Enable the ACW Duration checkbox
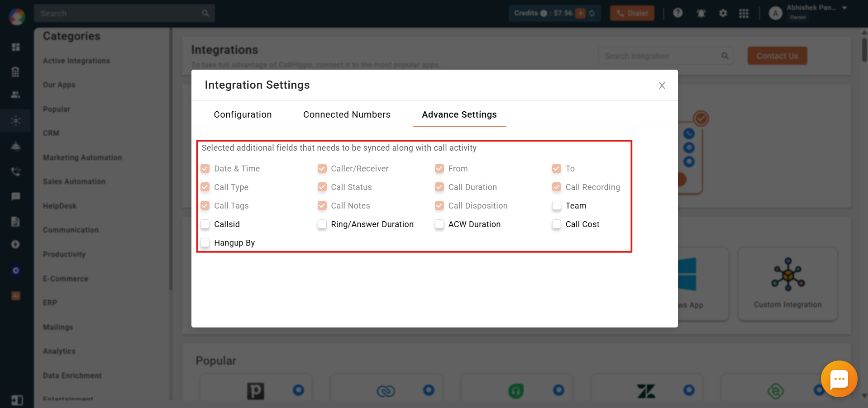Screen dimensions: 868x408 (439, 224)
